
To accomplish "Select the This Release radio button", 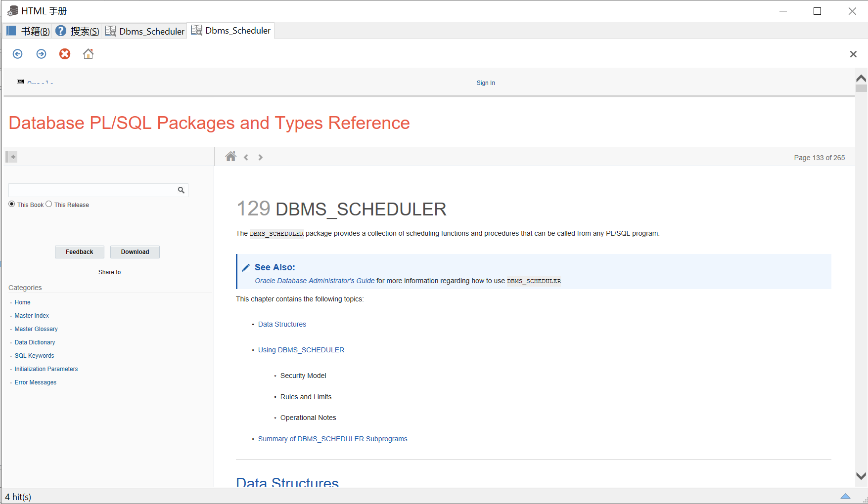I will pos(48,204).
